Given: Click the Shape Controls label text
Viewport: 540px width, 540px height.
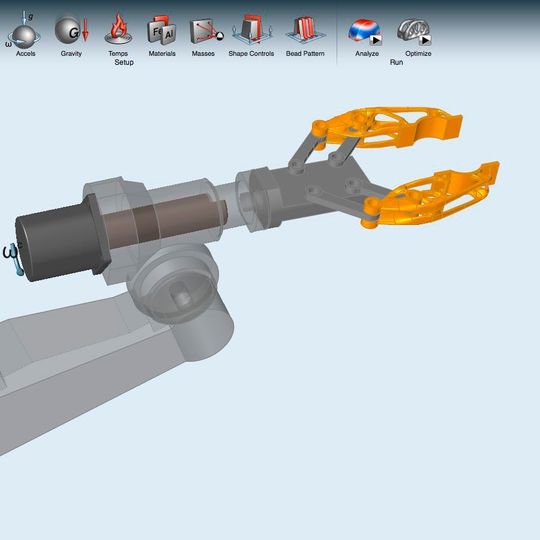Looking at the screenshot, I should tap(251, 53).
